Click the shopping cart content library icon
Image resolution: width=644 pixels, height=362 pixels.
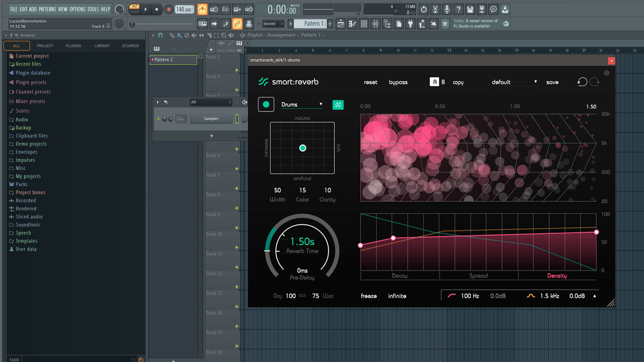pyautogui.click(x=445, y=24)
